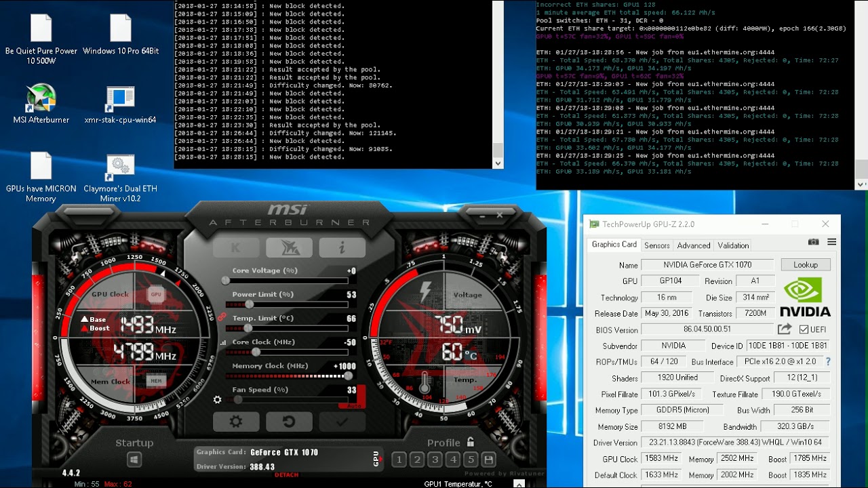Select the MSI Afterburner desktop shortcut
The image size is (868, 488).
point(41,104)
